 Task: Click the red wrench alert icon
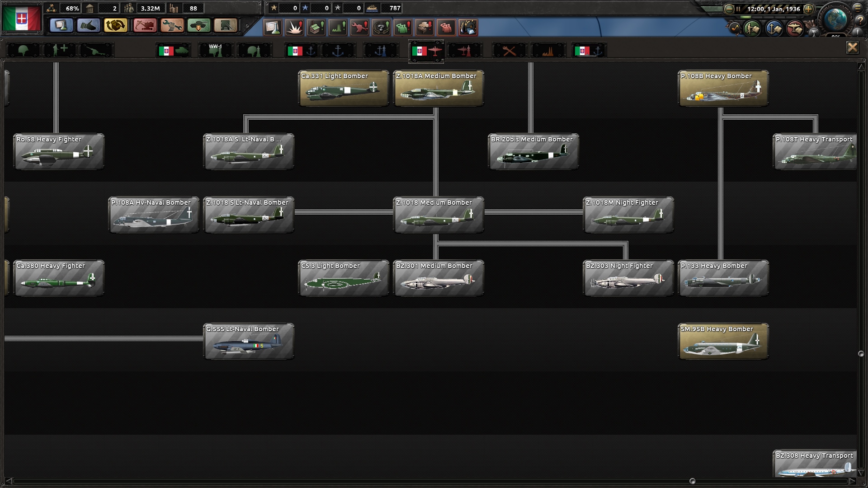[359, 28]
